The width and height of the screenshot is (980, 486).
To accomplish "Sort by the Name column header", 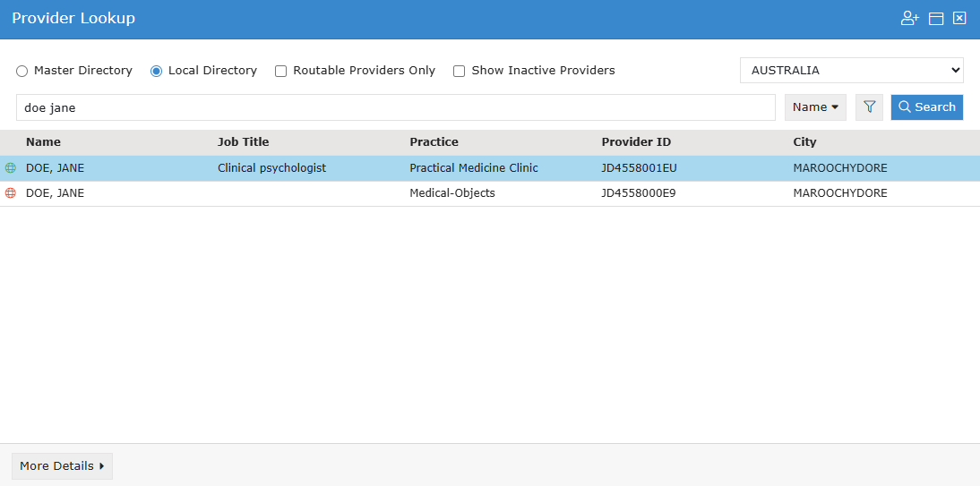I will tap(43, 142).
